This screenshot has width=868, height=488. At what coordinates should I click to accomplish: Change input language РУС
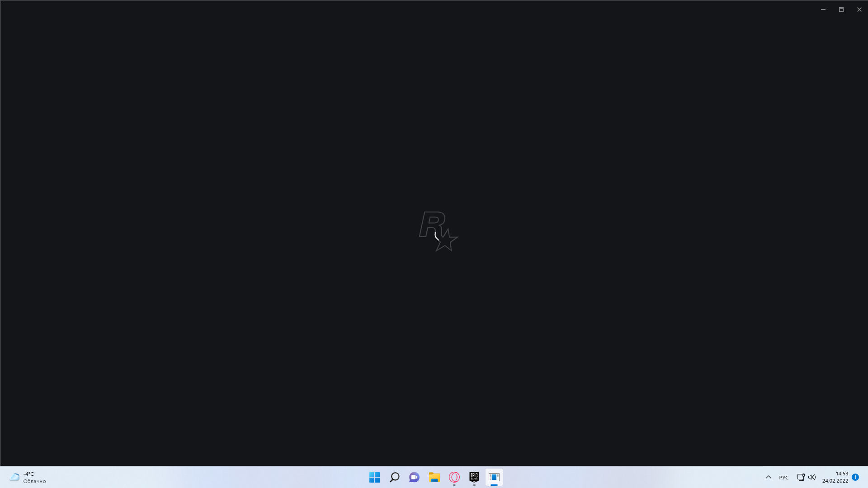click(x=784, y=477)
